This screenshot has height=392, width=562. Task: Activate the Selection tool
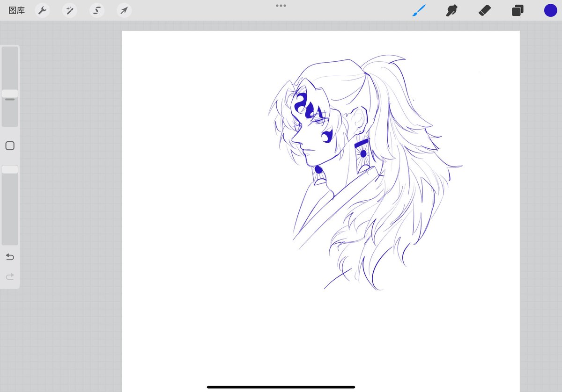tap(97, 10)
